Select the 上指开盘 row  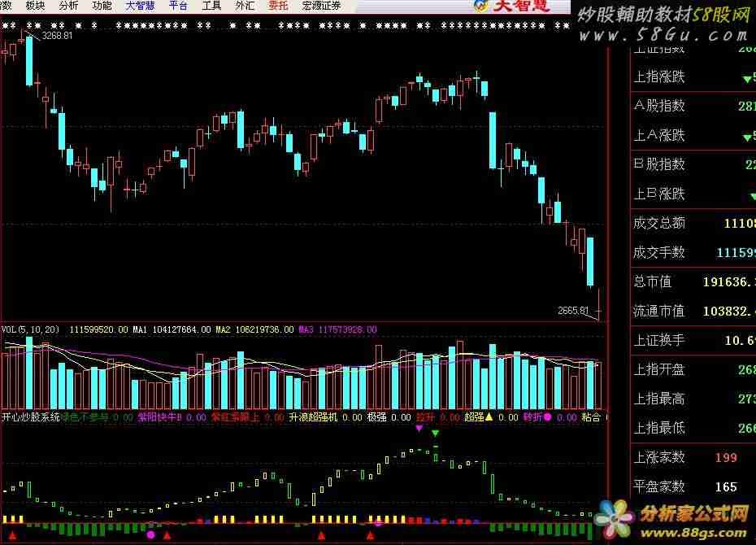coord(693,370)
